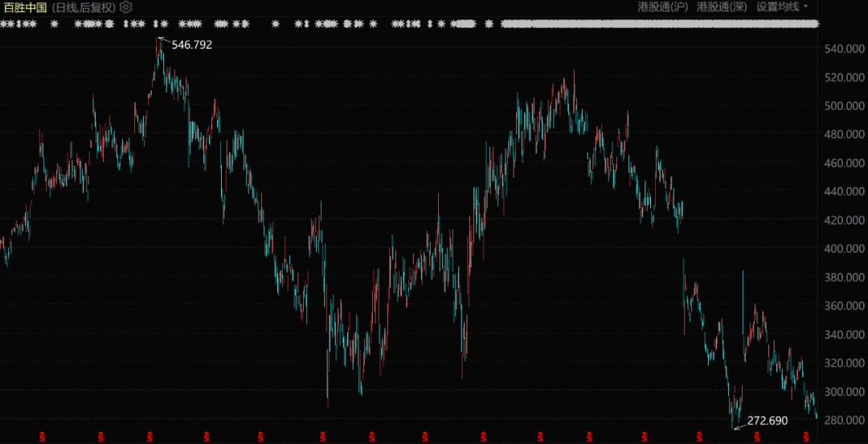Viewport: 868px width, 444px height.
Task: Switch to the 港股通(深) tab
Action: coord(721,7)
